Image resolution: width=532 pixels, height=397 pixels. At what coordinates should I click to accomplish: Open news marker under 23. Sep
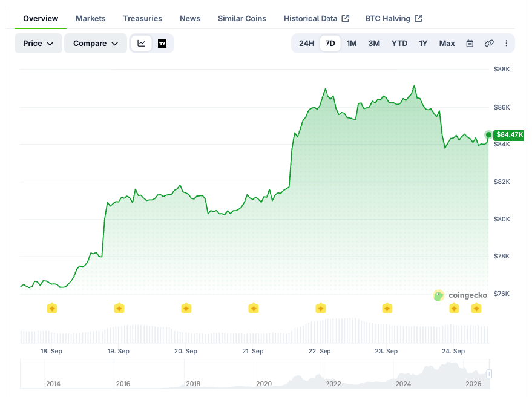pyautogui.click(x=387, y=309)
